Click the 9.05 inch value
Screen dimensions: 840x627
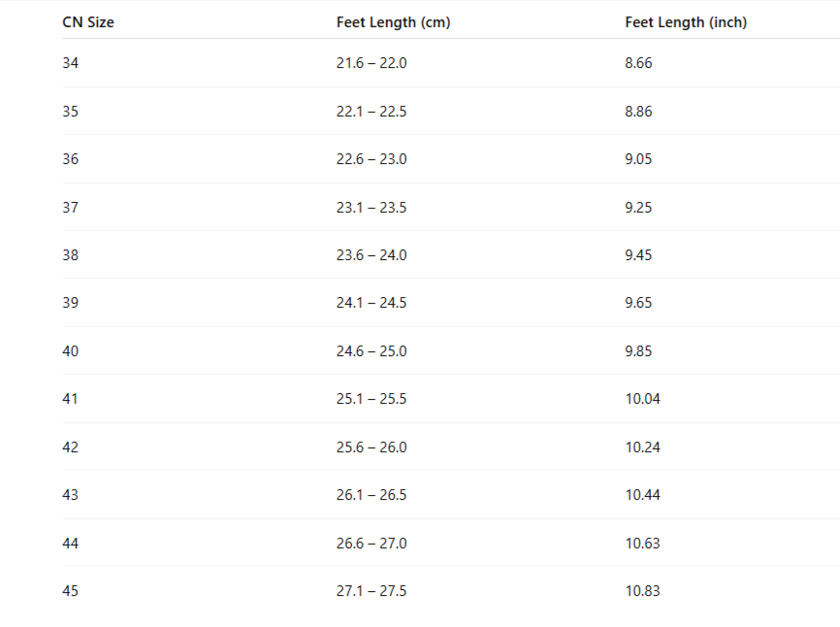638,159
